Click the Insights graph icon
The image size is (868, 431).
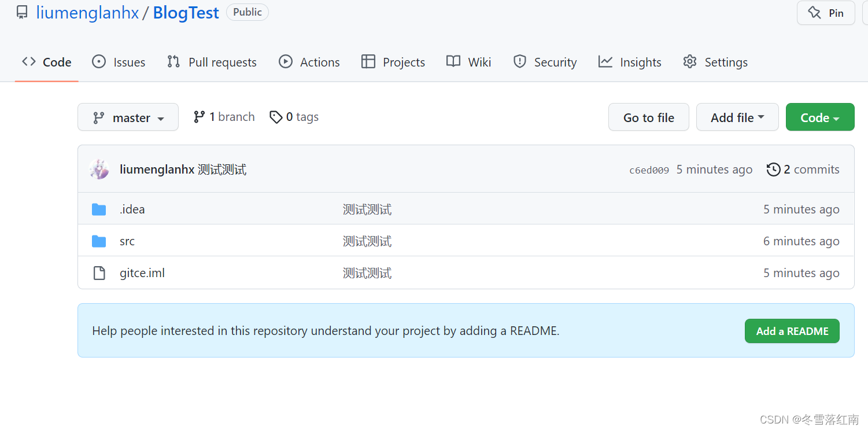pos(605,61)
